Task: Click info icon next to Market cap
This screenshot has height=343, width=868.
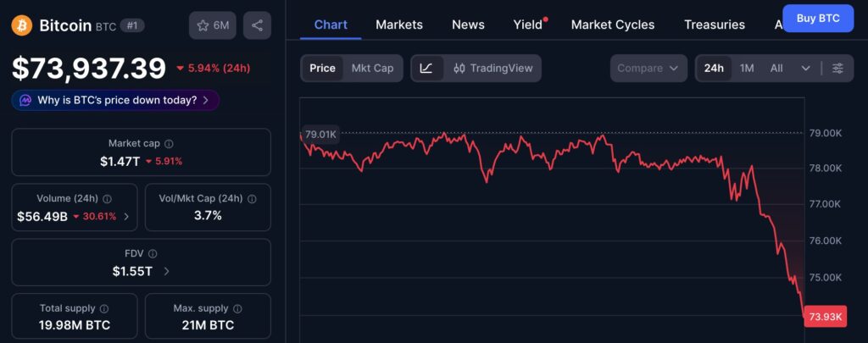Action: pyautogui.click(x=169, y=144)
